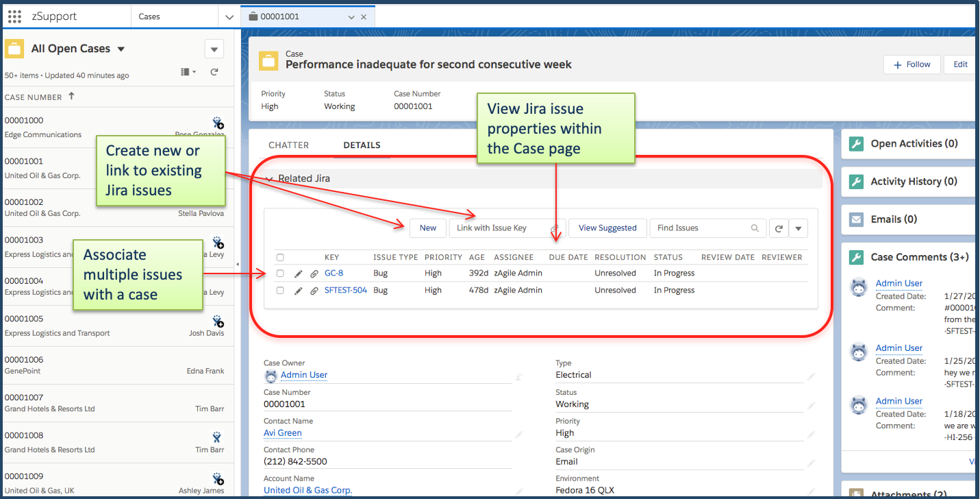Open the 00001001 tab dropdown arrow
980x499 pixels.
351,17
